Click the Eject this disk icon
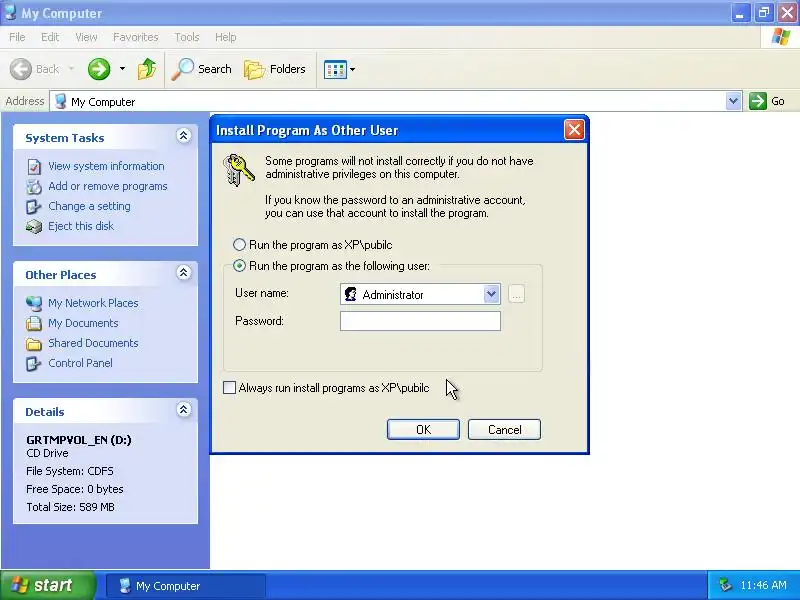800x600 pixels. [x=34, y=227]
